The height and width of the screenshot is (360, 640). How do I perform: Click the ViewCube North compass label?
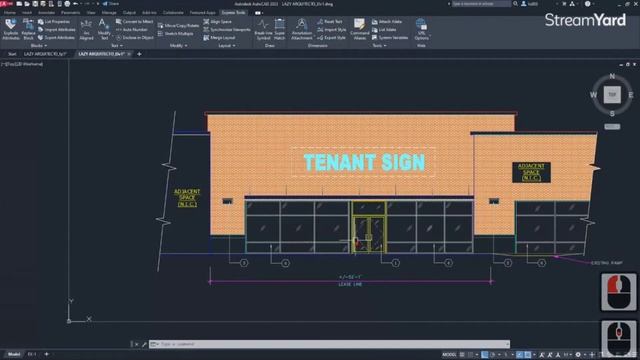tap(612, 76)
